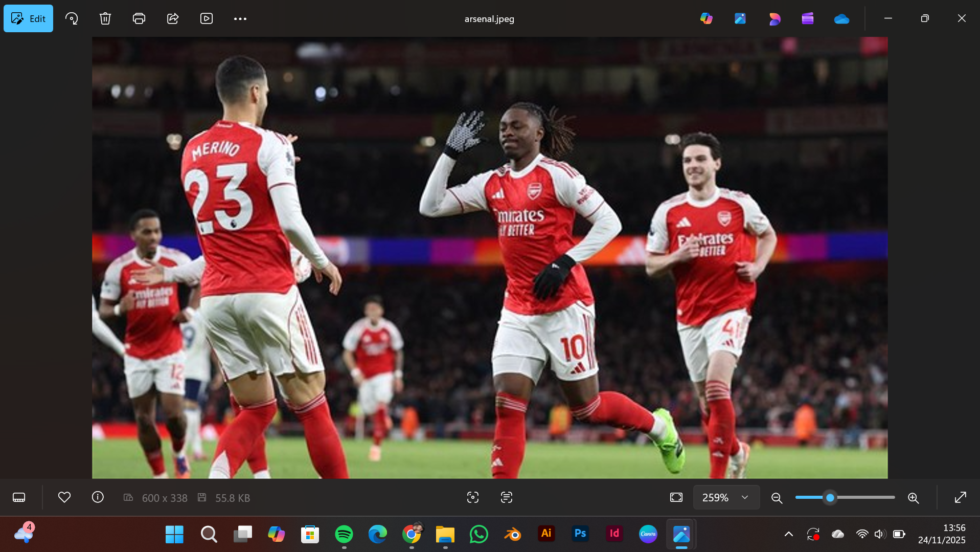Viewport: 980px width, 552px height.
Task: Start slideshow with the play icon
Action: click(207, 18)
